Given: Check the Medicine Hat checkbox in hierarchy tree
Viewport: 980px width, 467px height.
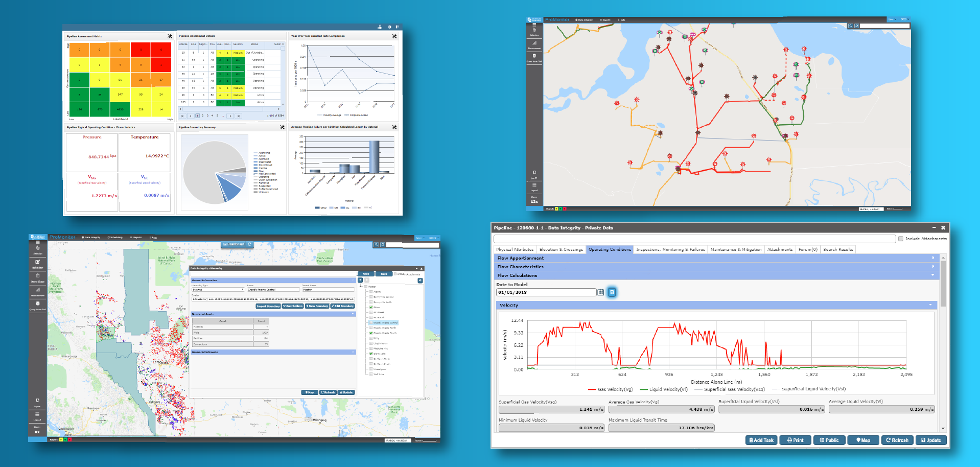Looking at the screenshot, I should coord(371,348).
